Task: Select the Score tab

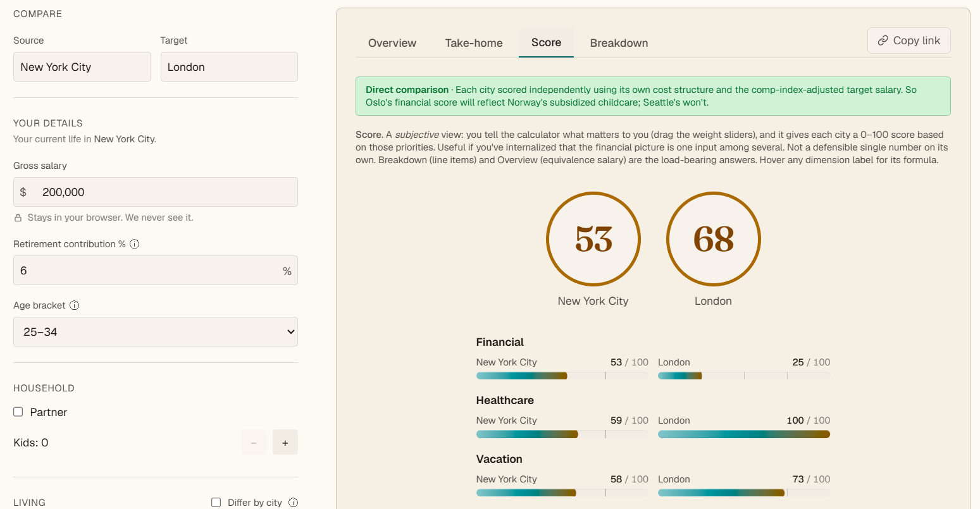Action: 546,42
